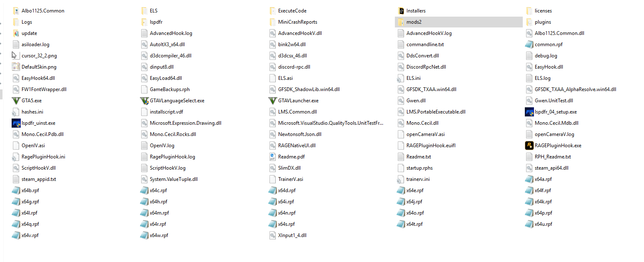Select the lspdfr folder icon
Screen dimensions: 644x262
tap(144, 22)
